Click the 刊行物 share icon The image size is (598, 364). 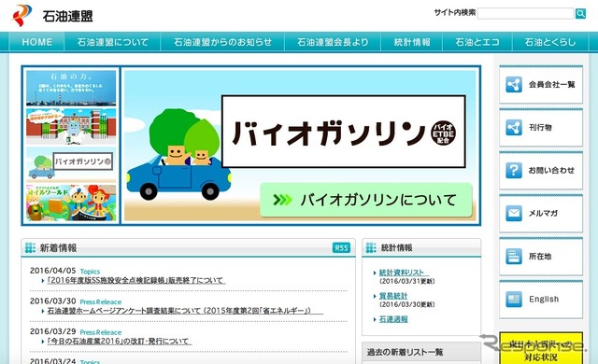514,128
